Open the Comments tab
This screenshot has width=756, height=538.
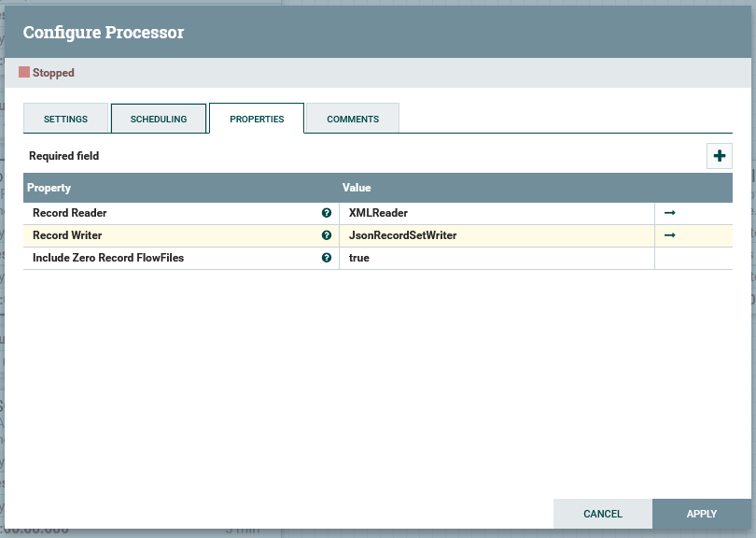[x=353, y=119]
